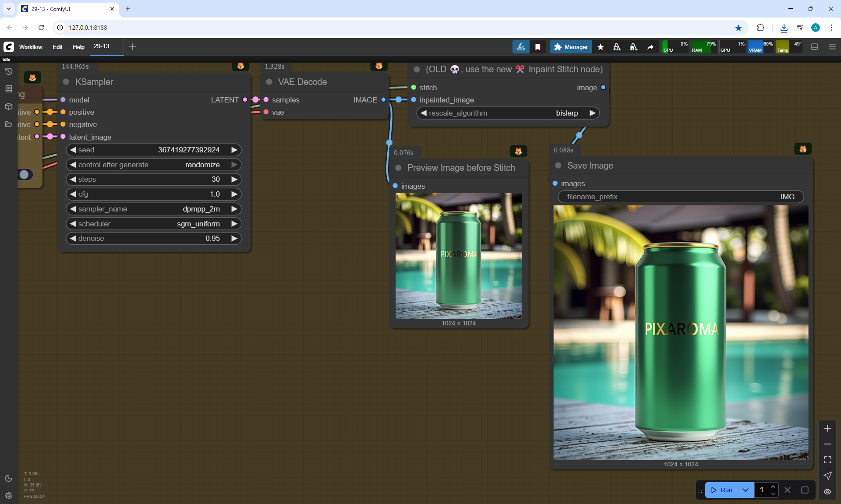This screenshot has width=841, height=504.
Task: Open the Run button dropdown arrow
Action: [745, 490]
